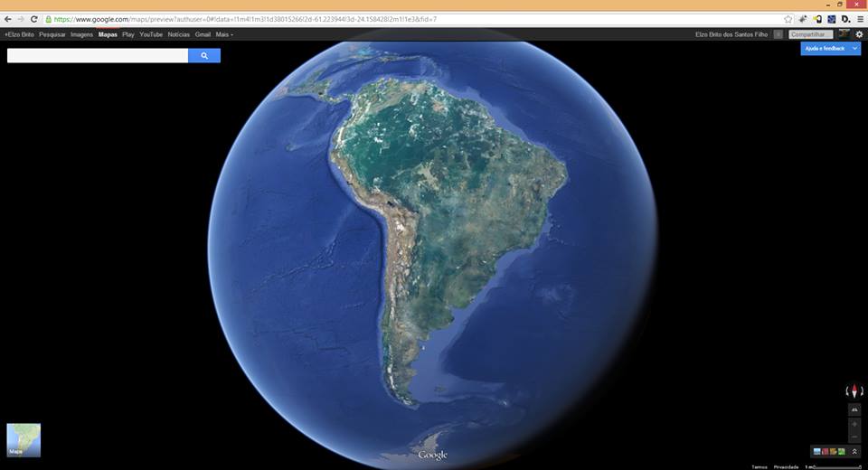The image size is (868, 470).
Task: Open the Mais dropdown in Google bar
Action: pyautogui.click(x=224, y=34)
